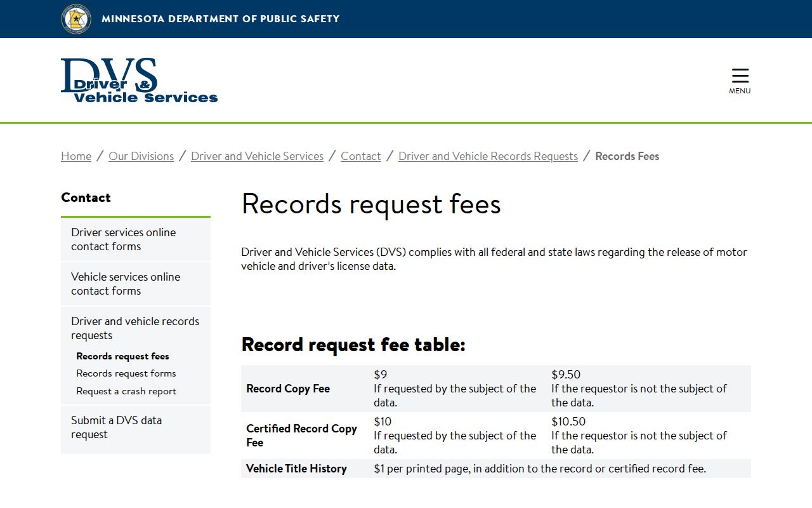Open Records request forms sidebar sub-item
The image size is (812, 508).
pos(126,373)
